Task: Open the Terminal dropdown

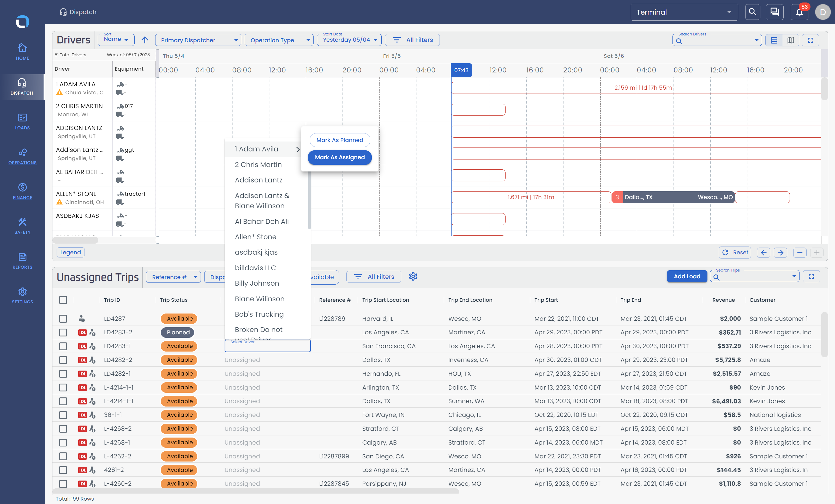Action: [x=684, y=12]
